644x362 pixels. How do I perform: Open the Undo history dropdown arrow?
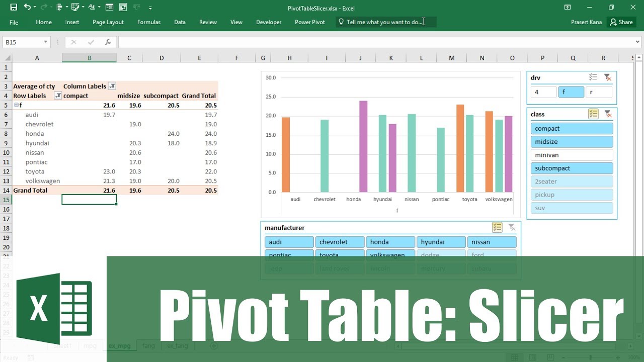(x=35, y=8)
